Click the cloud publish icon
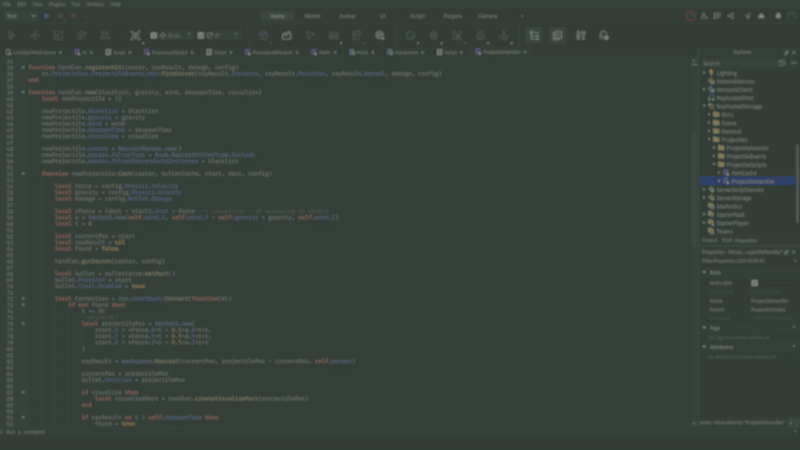The height and width of the screenshot is (450, 800). click(761, 16)
